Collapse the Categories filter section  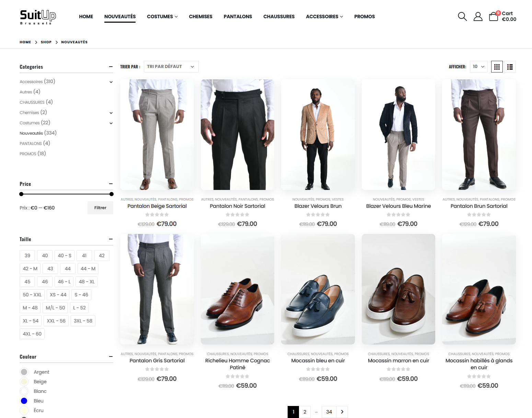[x=111, y=67]
